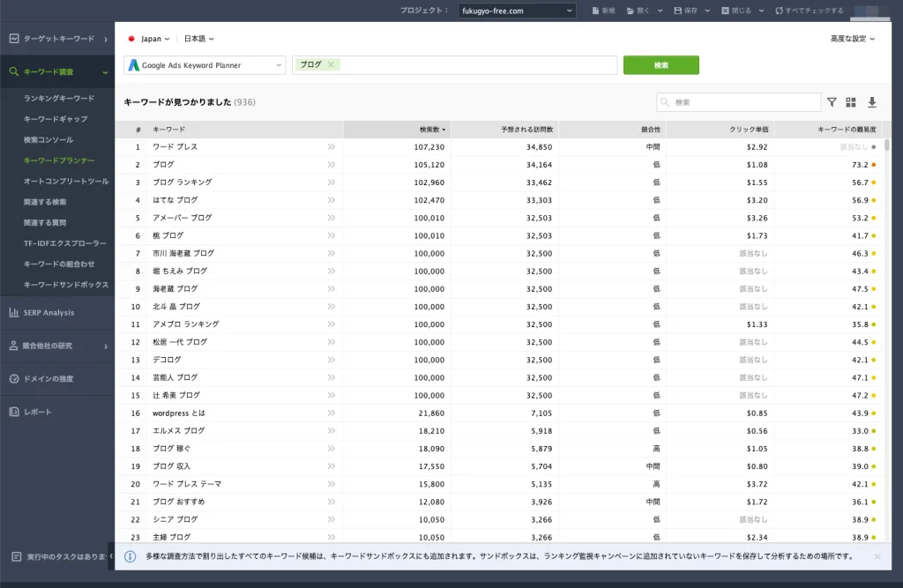This screenshot has width=903, height=588.
Task: Click double-arrow icon for ブログ ランキング row
Action: coord(332,182)
